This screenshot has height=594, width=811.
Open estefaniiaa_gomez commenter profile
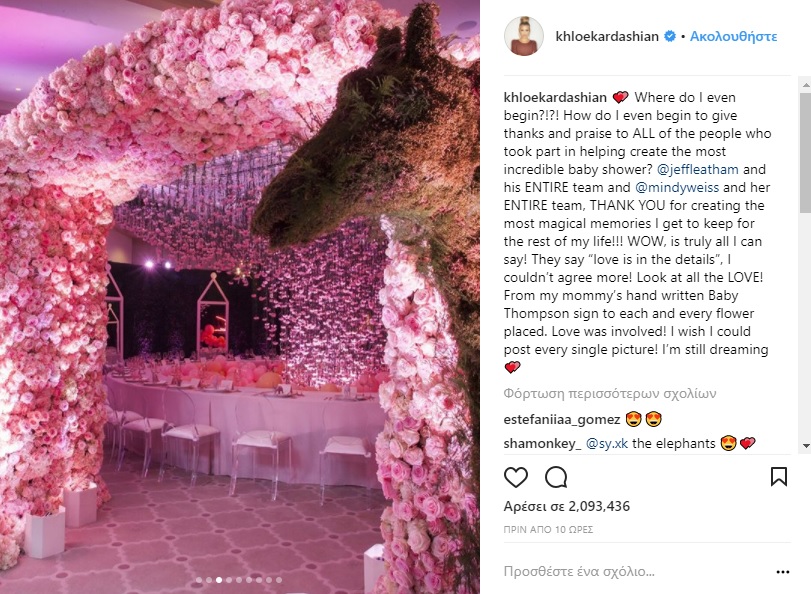pos(562,419)
